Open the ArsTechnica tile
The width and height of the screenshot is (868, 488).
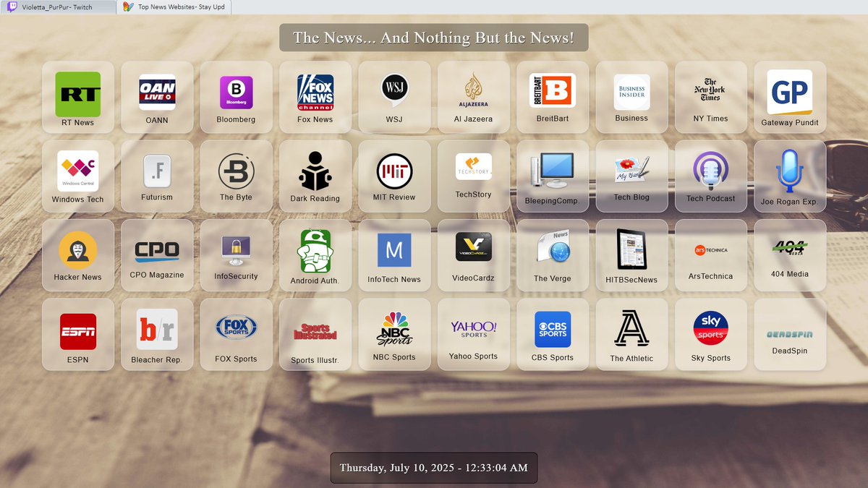(x=711, y=255)
